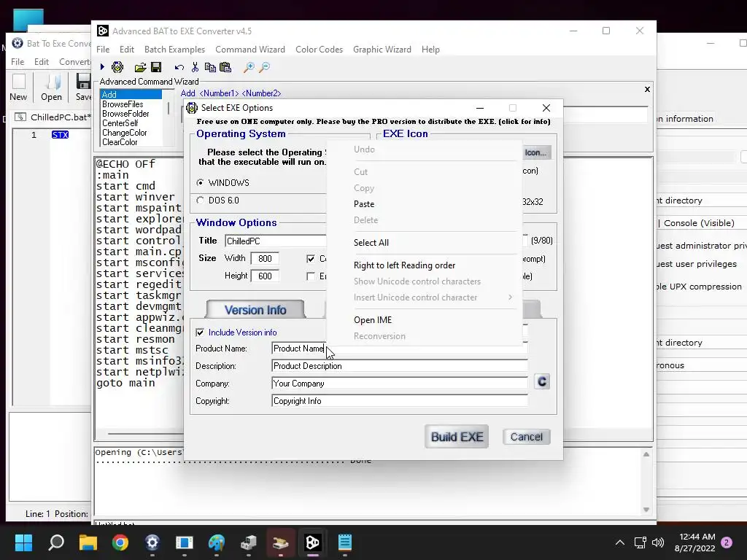Open the Help menu
The height and width of the screenshot is (560, 747).
pos(430,50)
